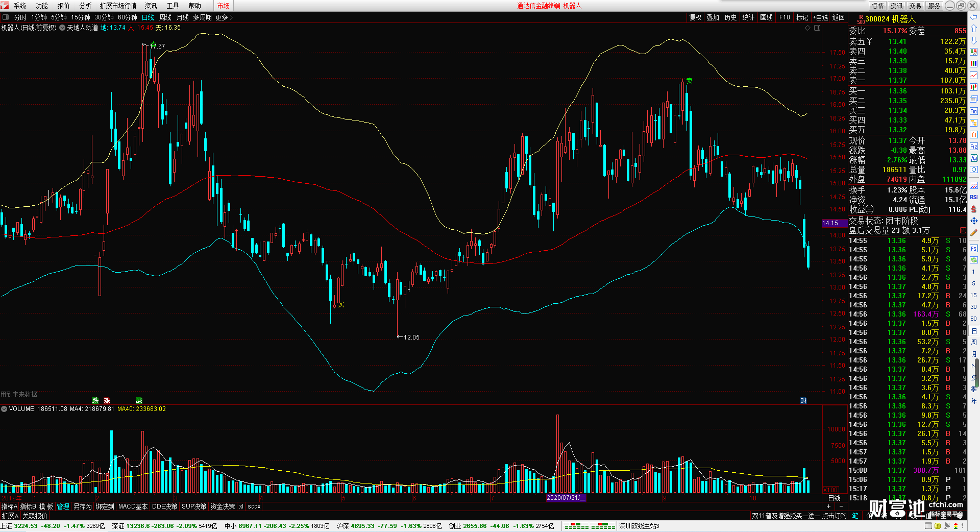Click the down arrow icon in right sidebar
The width and height of the screenshot is (980, 532).
click(x=974, y=40)
